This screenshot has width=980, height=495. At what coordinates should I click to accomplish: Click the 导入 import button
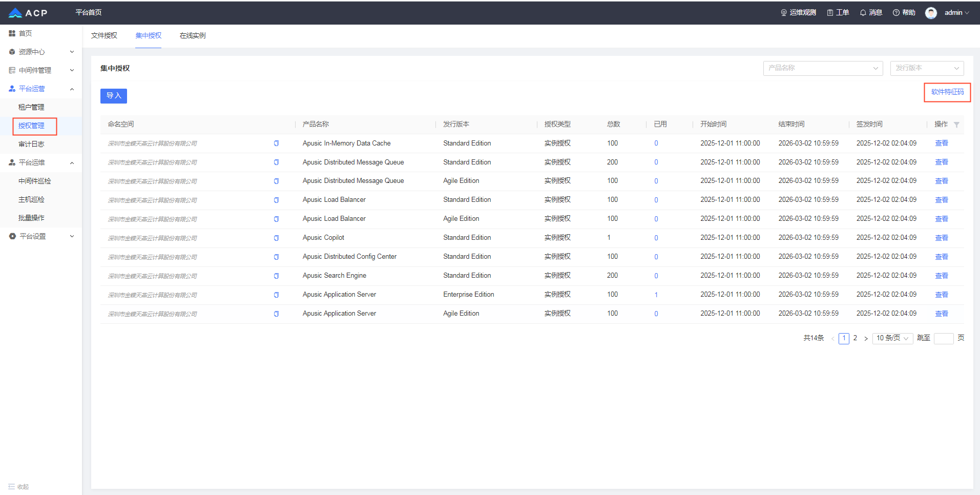click(x=114, y=96)
